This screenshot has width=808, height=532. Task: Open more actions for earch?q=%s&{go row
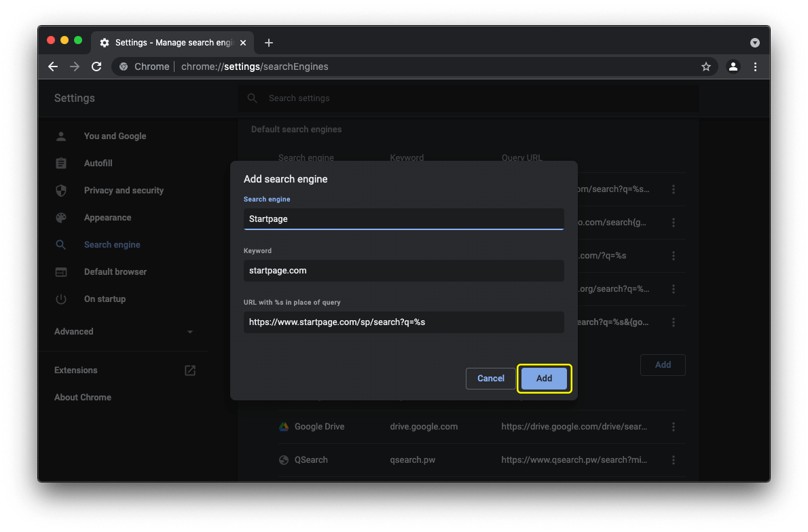(673, 322)
